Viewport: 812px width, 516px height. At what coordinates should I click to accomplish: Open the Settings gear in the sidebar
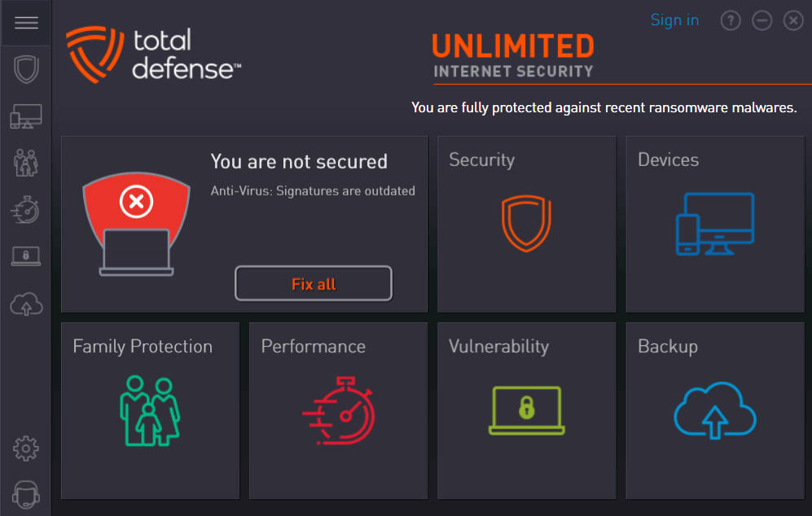pyautogui.click(x=26, y=448)
